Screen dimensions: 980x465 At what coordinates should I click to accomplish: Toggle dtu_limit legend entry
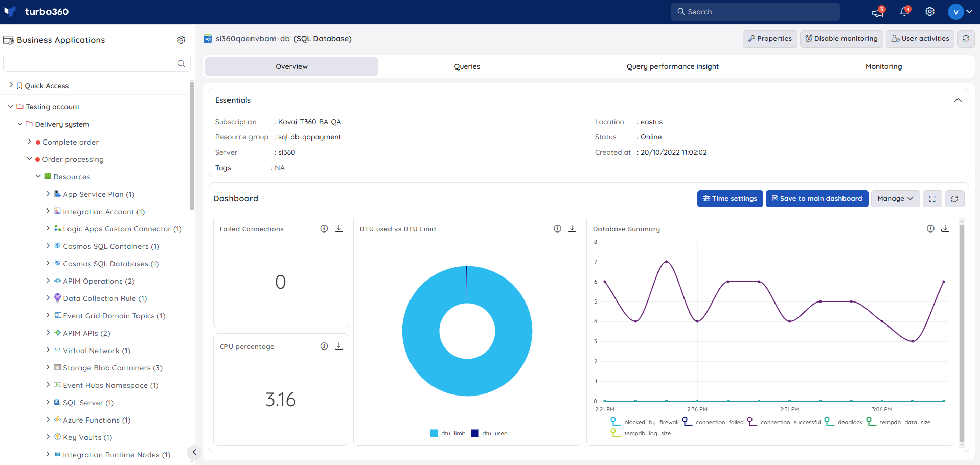[447, 433]
